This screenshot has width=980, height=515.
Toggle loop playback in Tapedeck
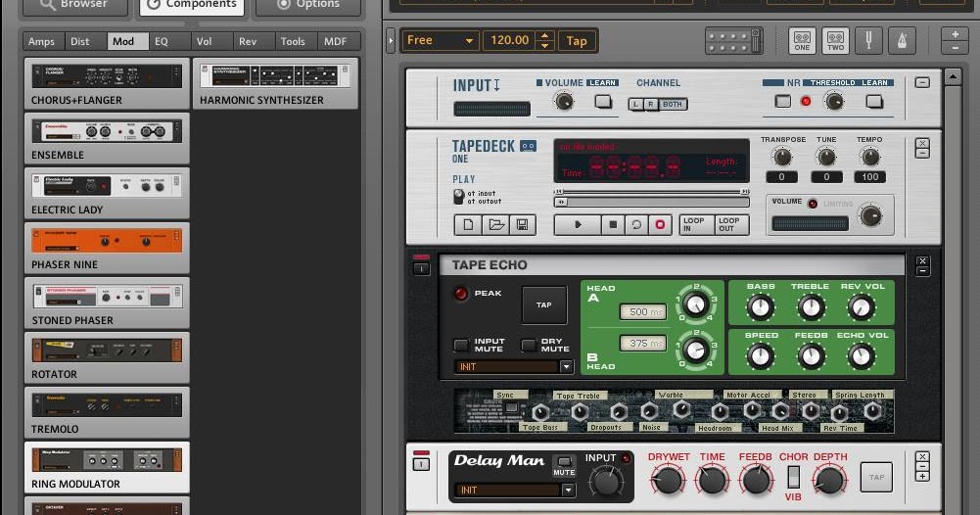636,225
